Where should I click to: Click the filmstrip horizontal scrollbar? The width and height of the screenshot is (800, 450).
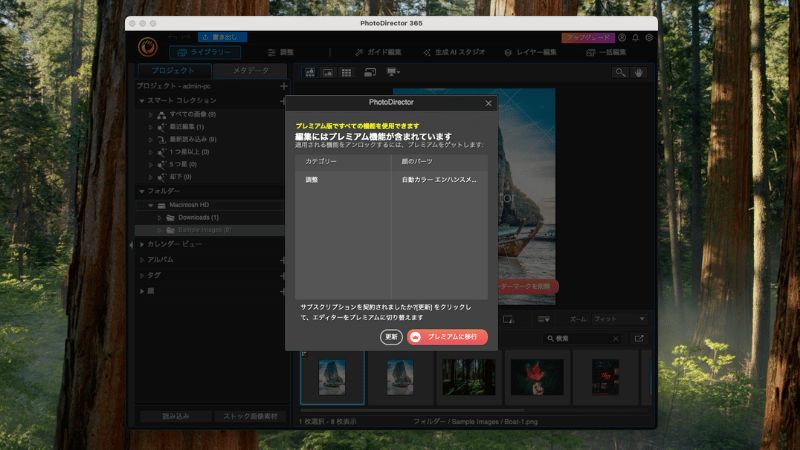click(412, 410)
